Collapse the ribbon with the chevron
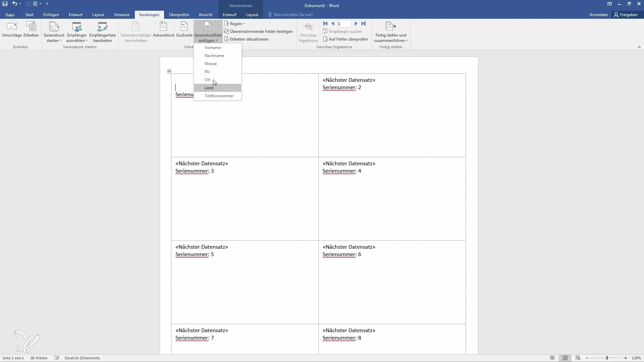 (639, 47)
